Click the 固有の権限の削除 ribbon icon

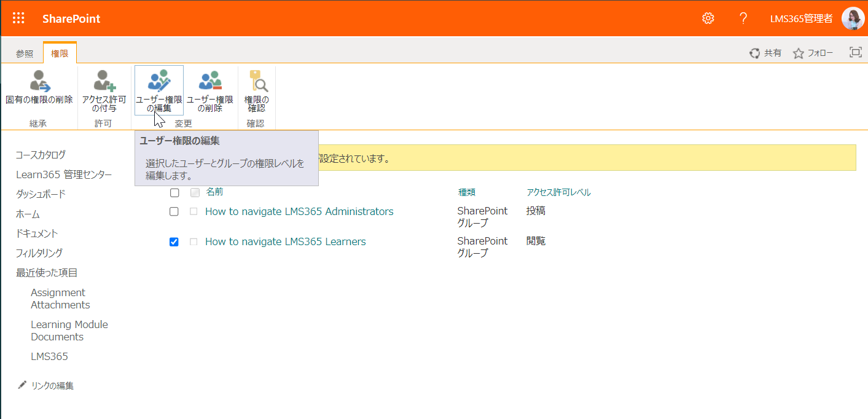point(39,81)
